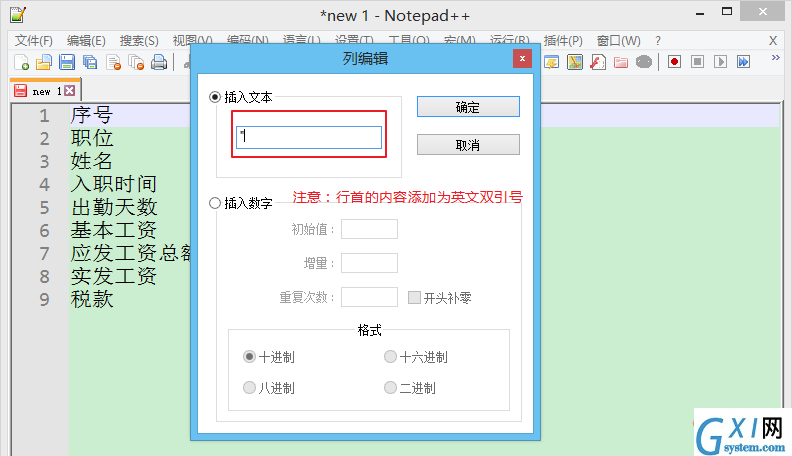Run macro multiple times icon
The height and width of the screenshot is (456, 792).
744,62
